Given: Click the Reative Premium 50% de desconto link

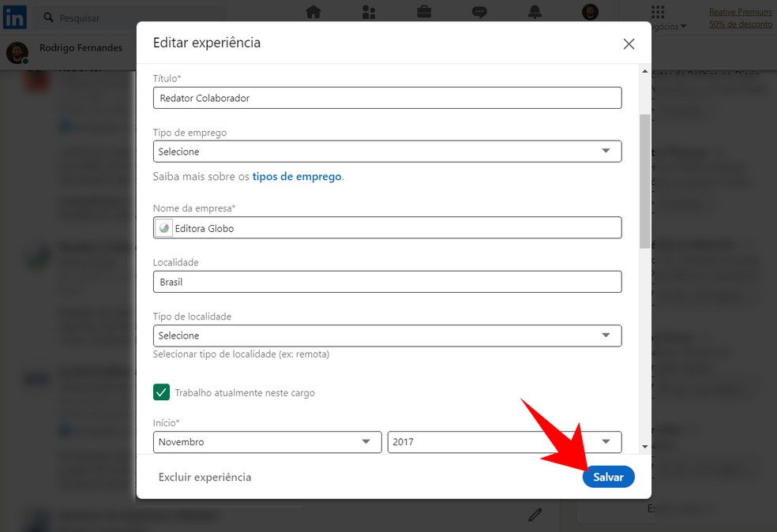Looking at the screenshot, I should tap(739, 17).
